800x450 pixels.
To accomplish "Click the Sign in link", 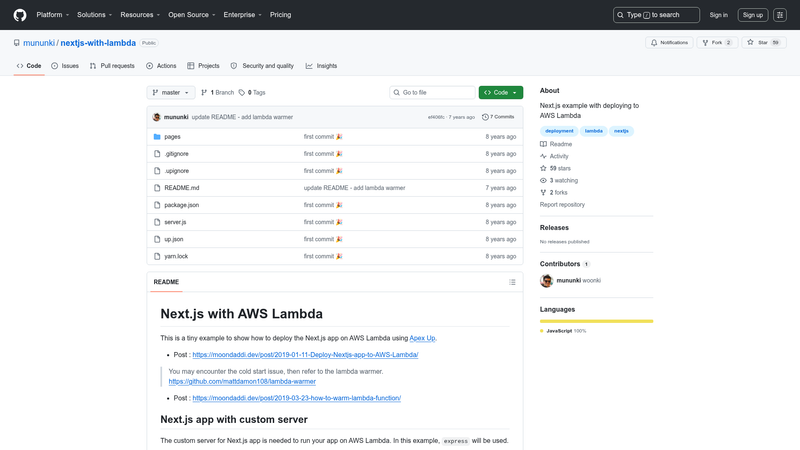I will tap(718, 15).
